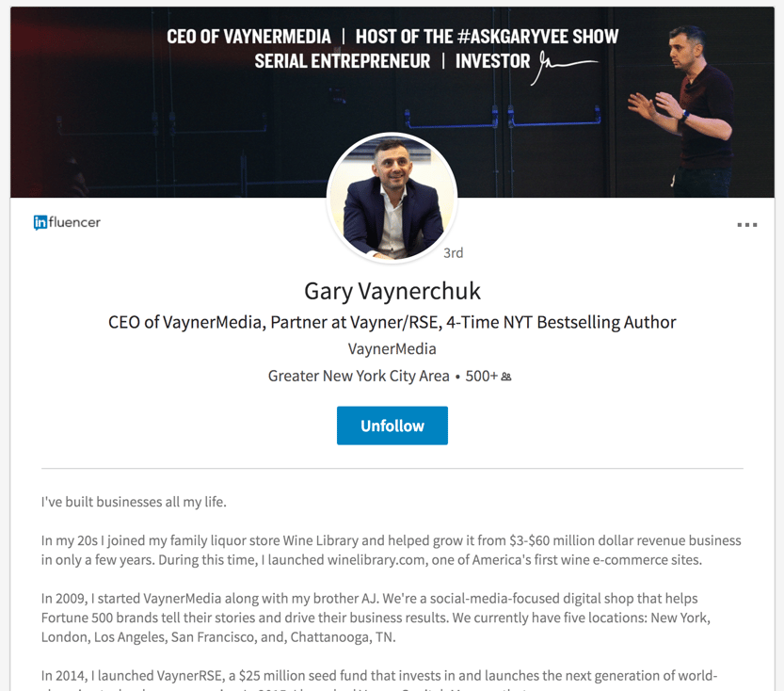Viewport: 784px width, 691px height.
Task: Click the HOST OF THE #ASKGARYVEE SHOW text
Action: (487, 37)
